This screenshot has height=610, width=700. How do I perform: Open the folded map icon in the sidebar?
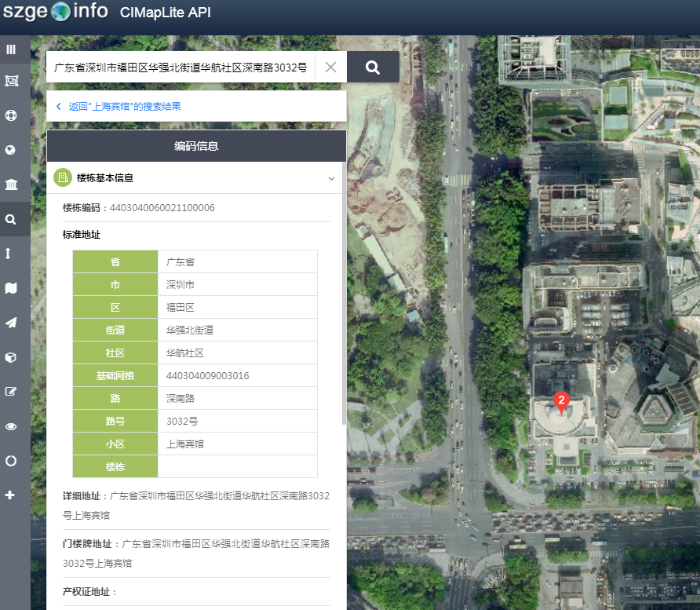pyautogui.click(x=11, y=288)
